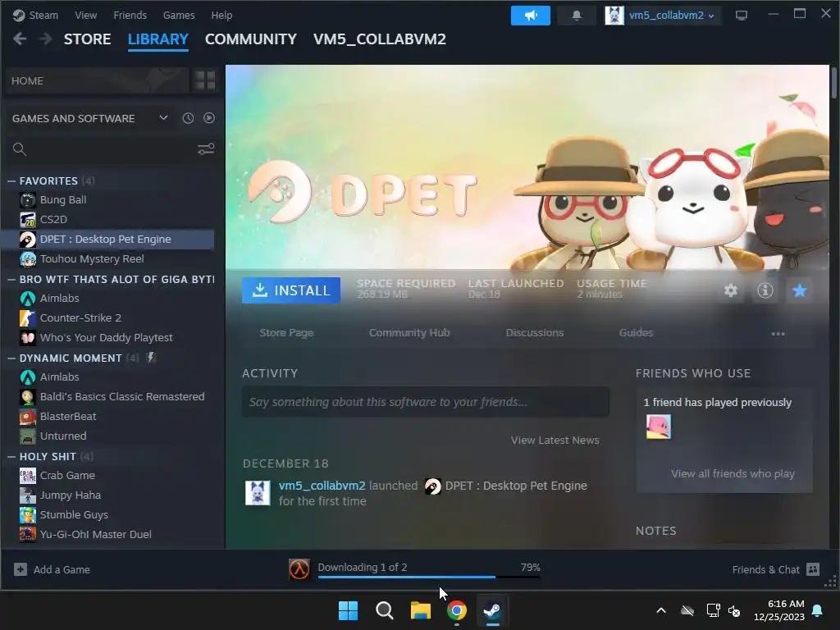Open the Windows Start menu
The image size is (840, 630).
click(348, 610)
